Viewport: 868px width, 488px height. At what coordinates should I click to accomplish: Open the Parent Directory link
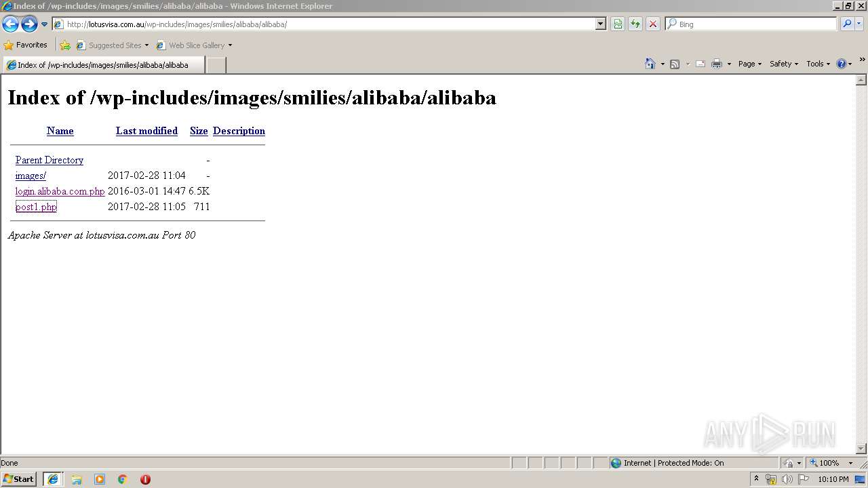50,160
